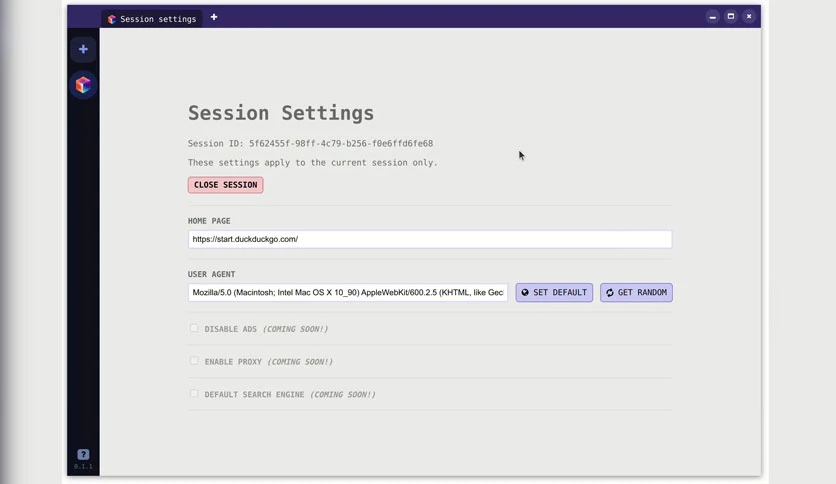Click the Session Settings heading
The image size is (836, 484).
281,113
